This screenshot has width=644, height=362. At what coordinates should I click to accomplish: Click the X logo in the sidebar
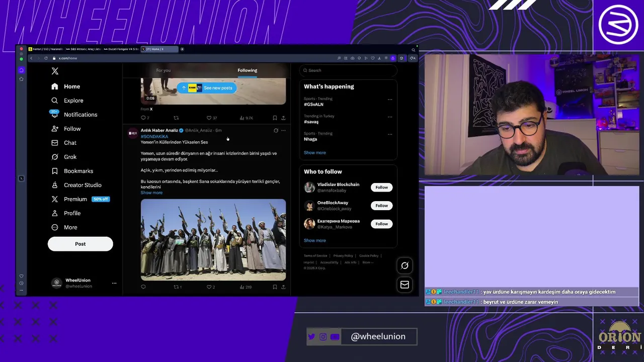point(55,71)
